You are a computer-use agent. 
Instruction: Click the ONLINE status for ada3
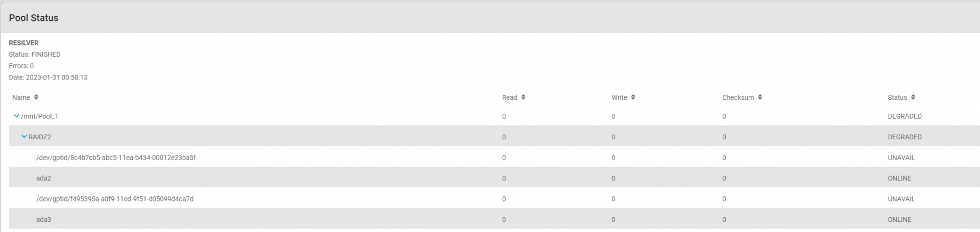(899, 220)
